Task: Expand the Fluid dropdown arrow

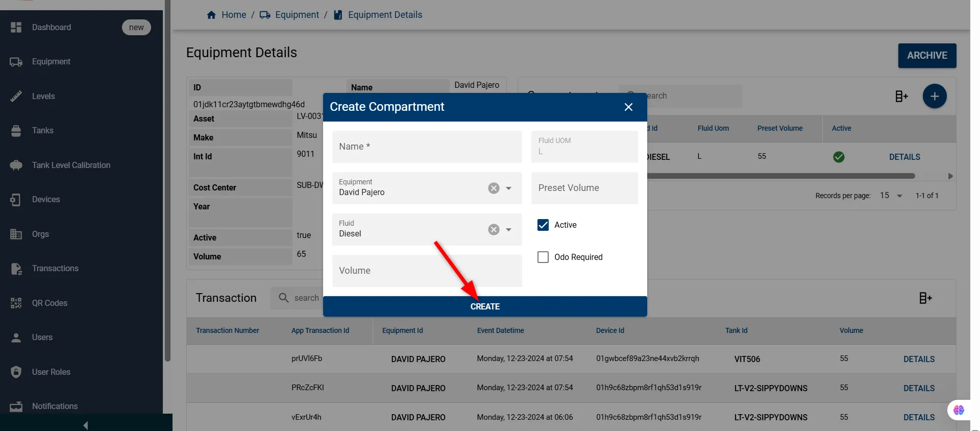Action: (x=508, y=229)
